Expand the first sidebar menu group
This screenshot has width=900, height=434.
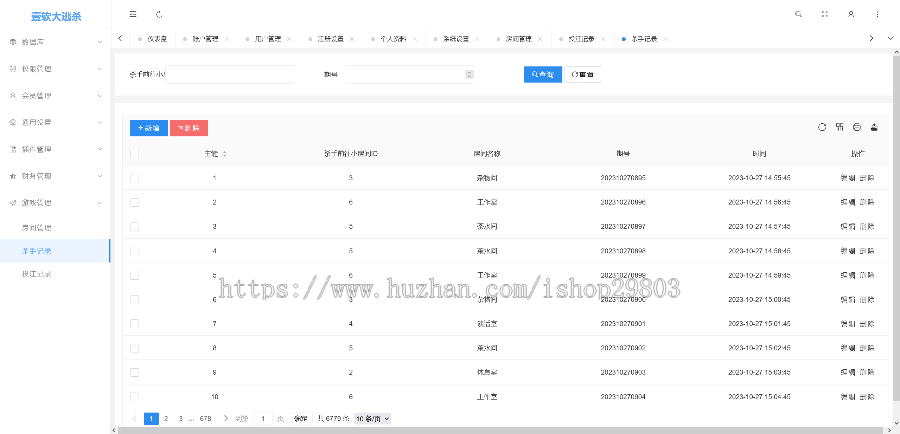tap(55, 42)
